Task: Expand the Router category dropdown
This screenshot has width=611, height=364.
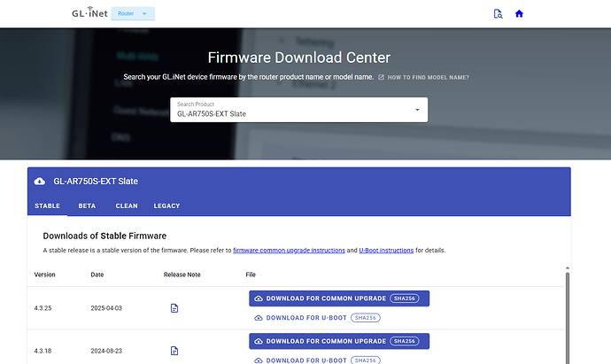Action: pyautogui.click(x=133, y=13)
